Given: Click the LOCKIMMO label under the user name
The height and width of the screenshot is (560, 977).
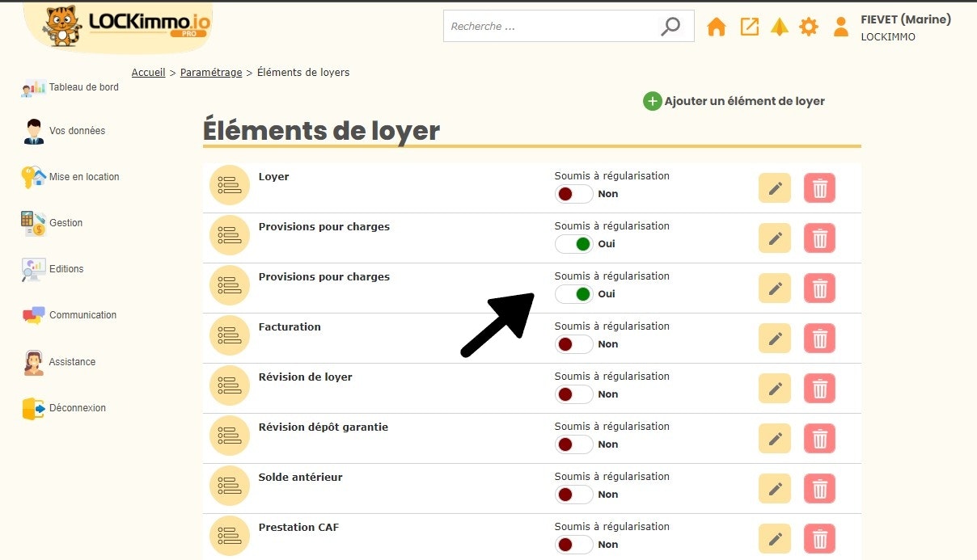Looking at the screenshot, I should click(x=888, y=37).
